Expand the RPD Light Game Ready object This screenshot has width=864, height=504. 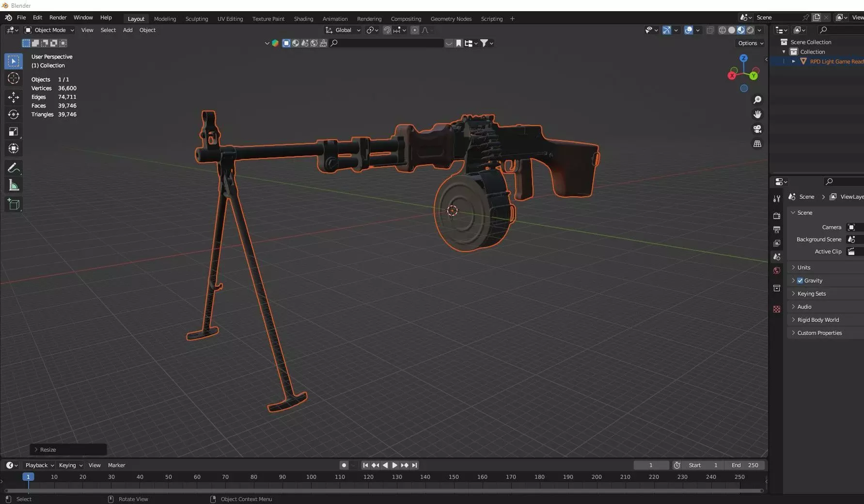pyautogui.click(x=794, y=62)
